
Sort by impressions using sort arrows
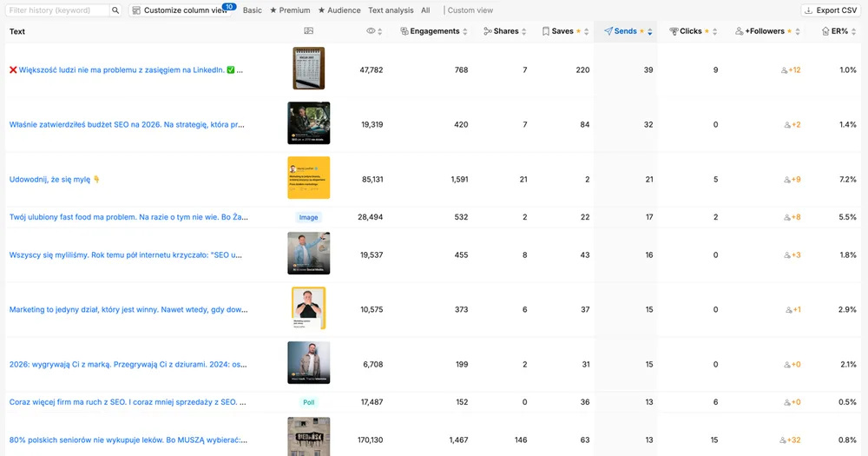[x=380, y=31]
